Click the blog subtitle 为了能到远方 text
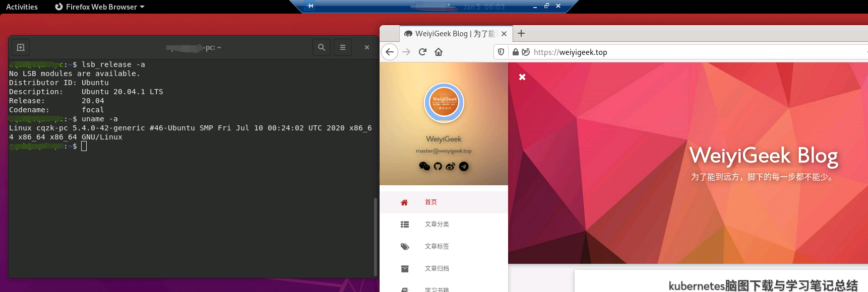868x292 pixels. (763, 177)
